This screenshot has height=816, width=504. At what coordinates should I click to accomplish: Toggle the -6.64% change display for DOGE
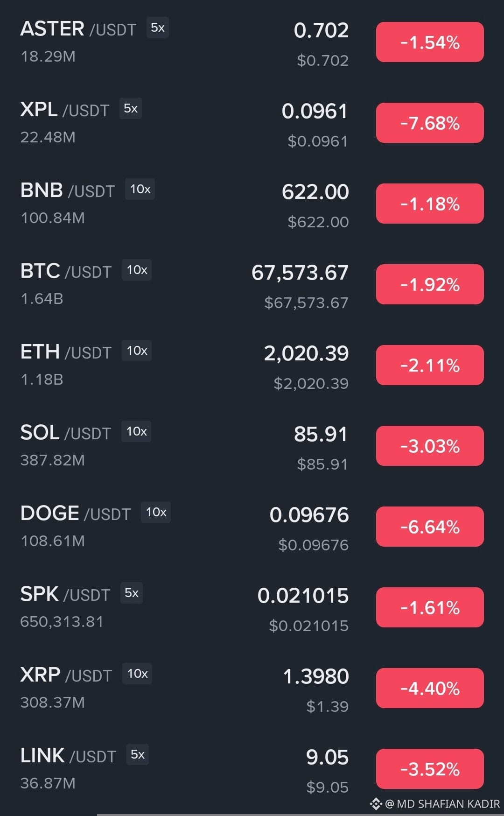point(430,527)
